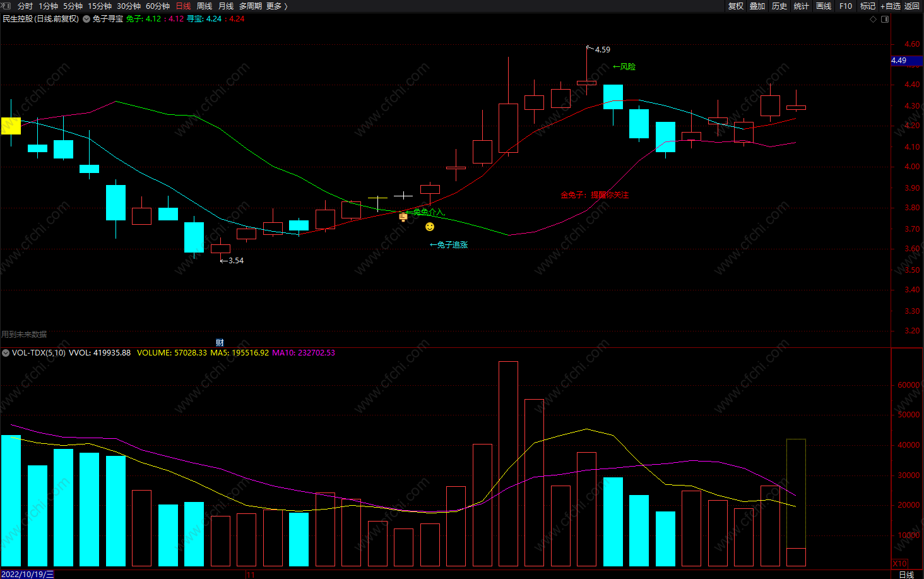924x579 pixels.
Task: Click the 2022/10/19/三 date label
Action: tap(28, 574)
